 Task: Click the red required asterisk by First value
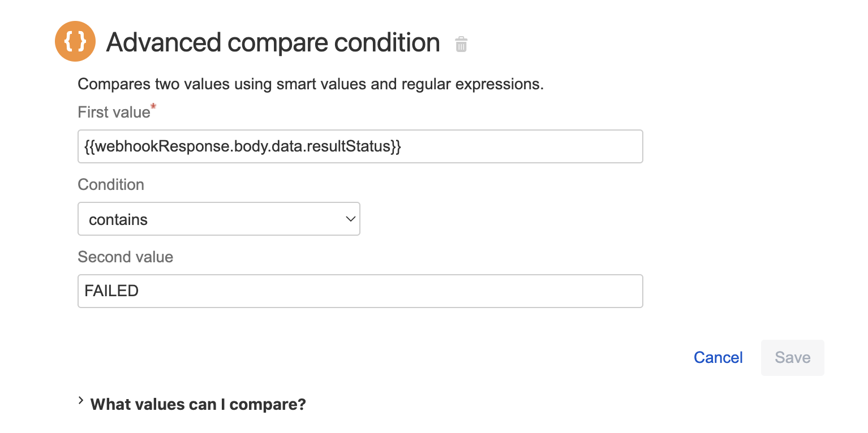[153, 107]
